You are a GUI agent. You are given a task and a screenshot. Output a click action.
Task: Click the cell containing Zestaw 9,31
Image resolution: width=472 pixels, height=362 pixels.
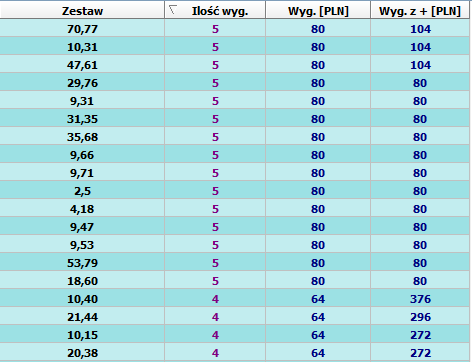point(82,101)
